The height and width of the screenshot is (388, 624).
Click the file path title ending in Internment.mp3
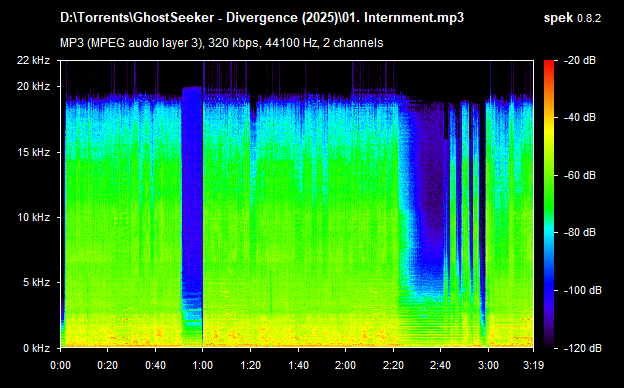(x=262, y=18)
